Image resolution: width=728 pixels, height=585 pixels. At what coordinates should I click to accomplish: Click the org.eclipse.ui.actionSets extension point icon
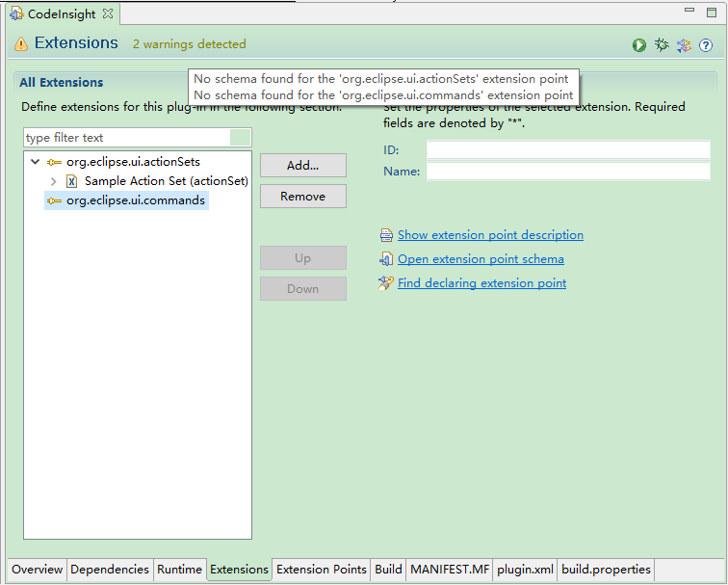54,162
